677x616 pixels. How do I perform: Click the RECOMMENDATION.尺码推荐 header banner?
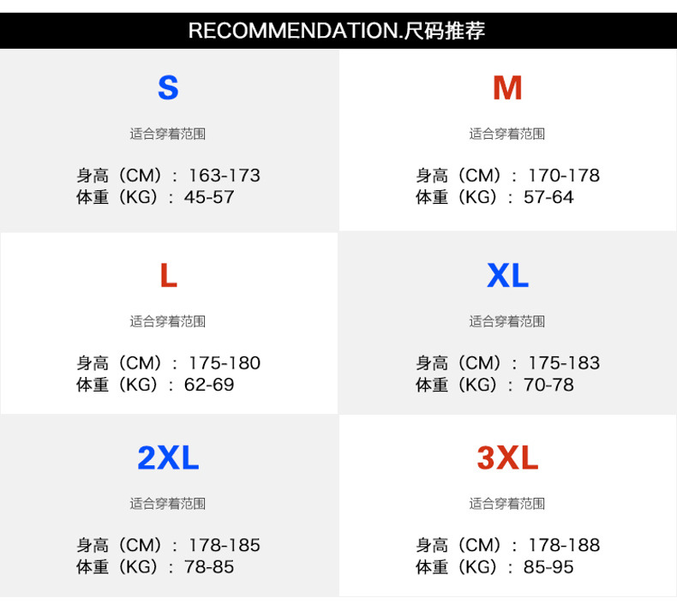point(337,31)
